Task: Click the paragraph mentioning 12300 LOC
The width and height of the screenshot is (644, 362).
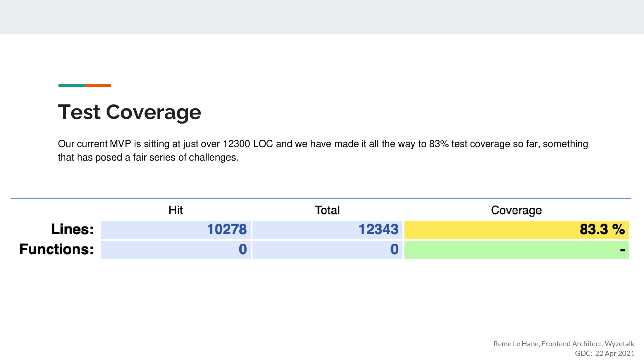Action: tap(323, 144)
